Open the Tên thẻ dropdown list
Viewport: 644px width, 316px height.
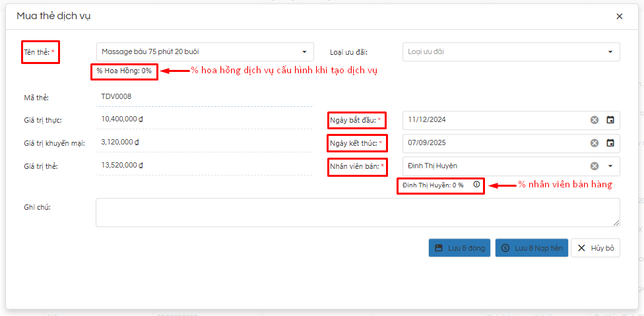304,51
